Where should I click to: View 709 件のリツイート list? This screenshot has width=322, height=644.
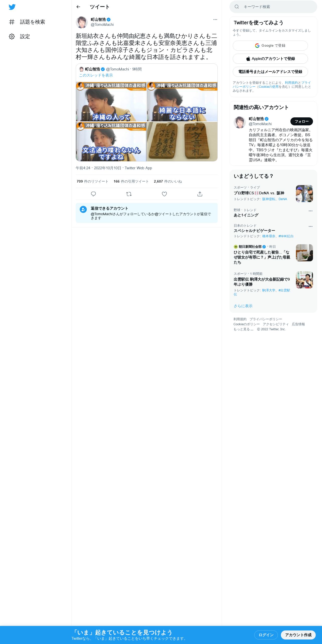[x=92, y=181]
